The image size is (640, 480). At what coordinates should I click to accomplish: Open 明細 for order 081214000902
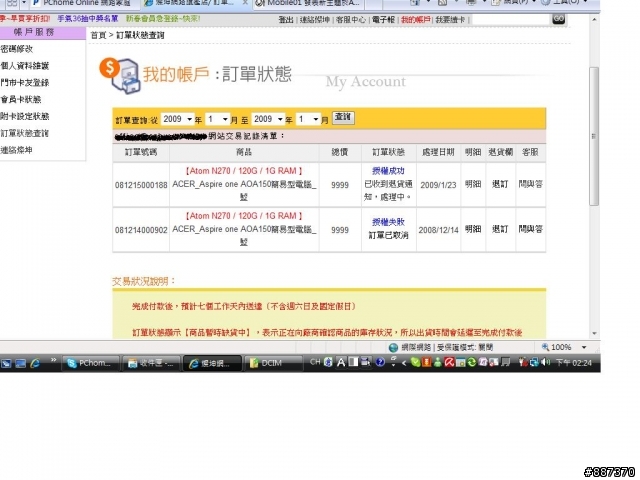pos(473,229)
